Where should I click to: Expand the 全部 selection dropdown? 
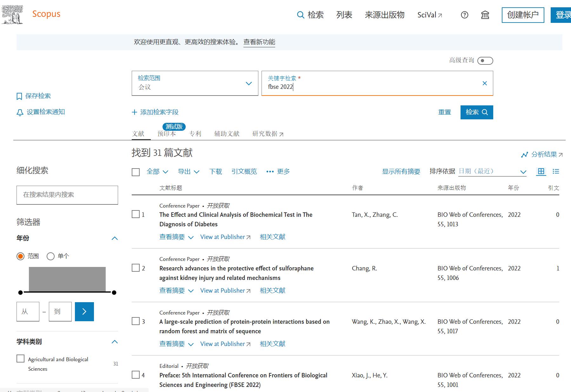point(157,172)
